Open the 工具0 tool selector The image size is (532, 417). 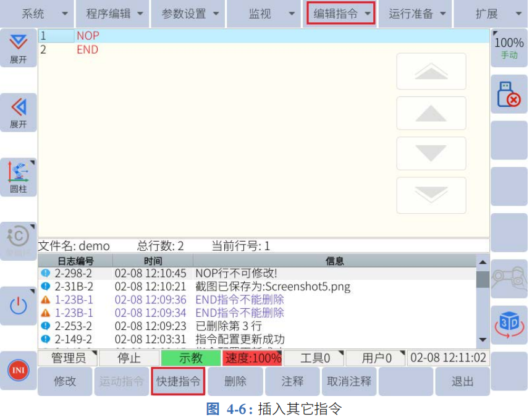click(315, 358)
